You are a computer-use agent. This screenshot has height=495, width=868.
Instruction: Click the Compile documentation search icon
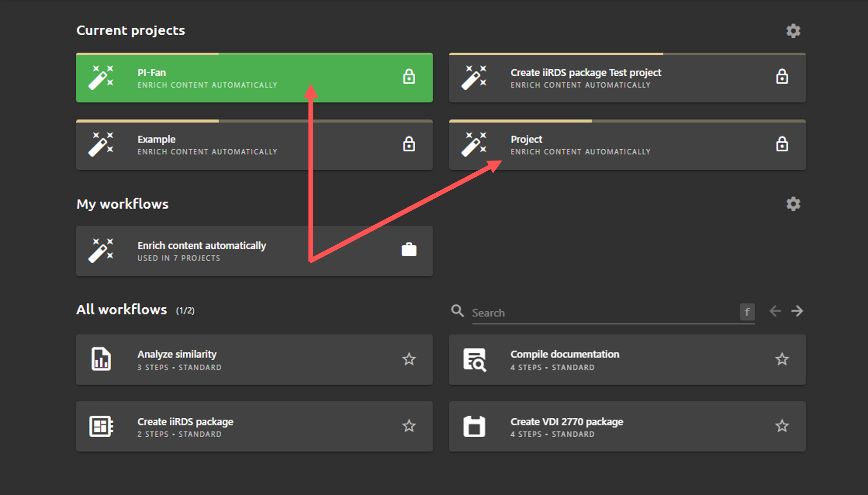475,360
